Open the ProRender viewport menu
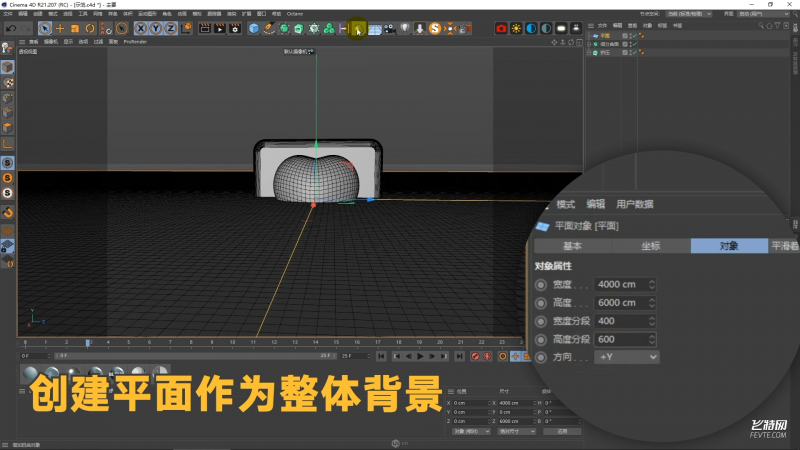 pos(135,42)
